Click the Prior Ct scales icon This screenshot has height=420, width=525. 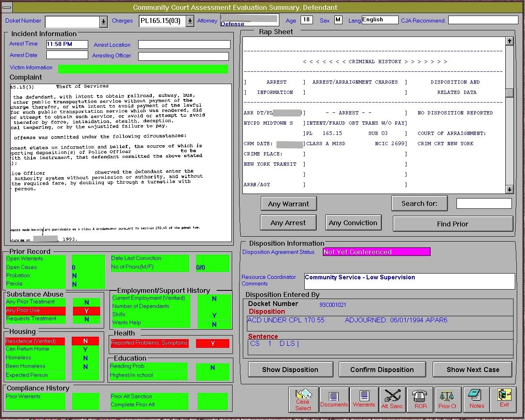447,399
